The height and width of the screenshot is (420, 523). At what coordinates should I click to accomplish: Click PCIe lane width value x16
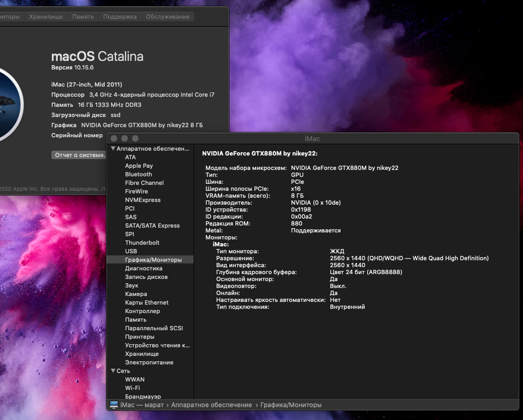click(x=296, y=189)
